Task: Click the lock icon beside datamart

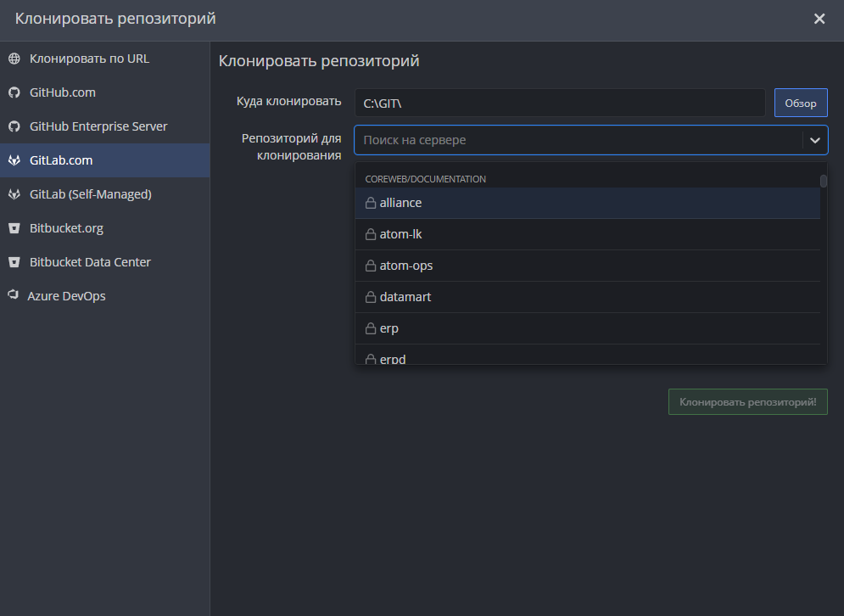Action: (370, 297)
